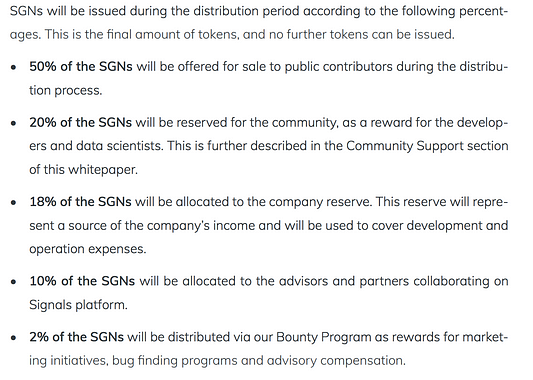Image resolution: width=533 pixels, height=380 pixels.
Task: Click the bold text '2% of the SGNs'
Action: click(76, 337)
